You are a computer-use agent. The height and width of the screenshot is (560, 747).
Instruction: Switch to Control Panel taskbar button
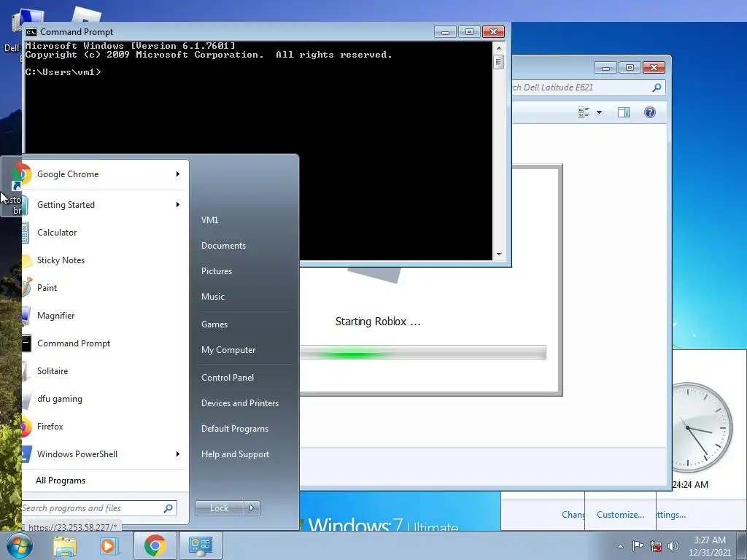point(200,545)
